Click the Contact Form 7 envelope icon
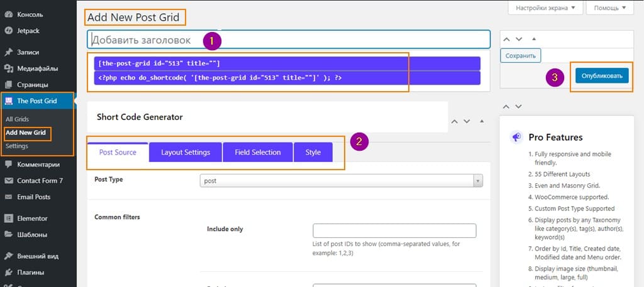The height and width of the screenshot is (287, 644). [8, 181]
